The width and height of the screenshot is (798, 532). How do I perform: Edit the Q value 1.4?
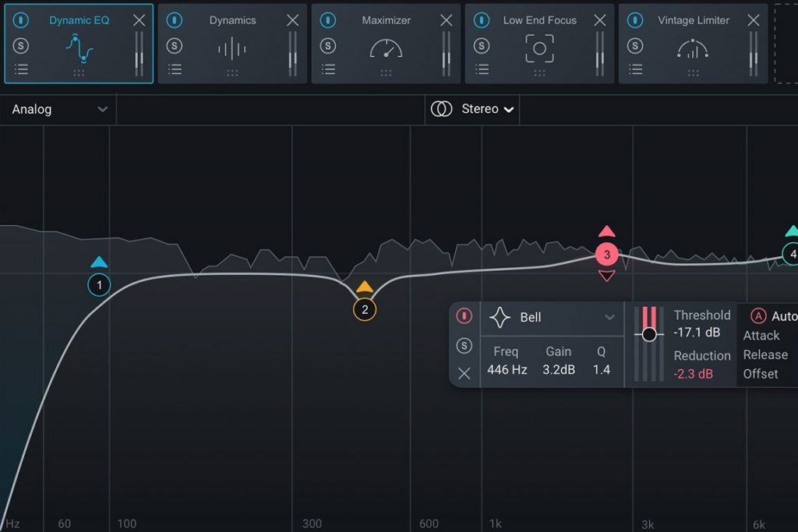[x=602, y=370]
